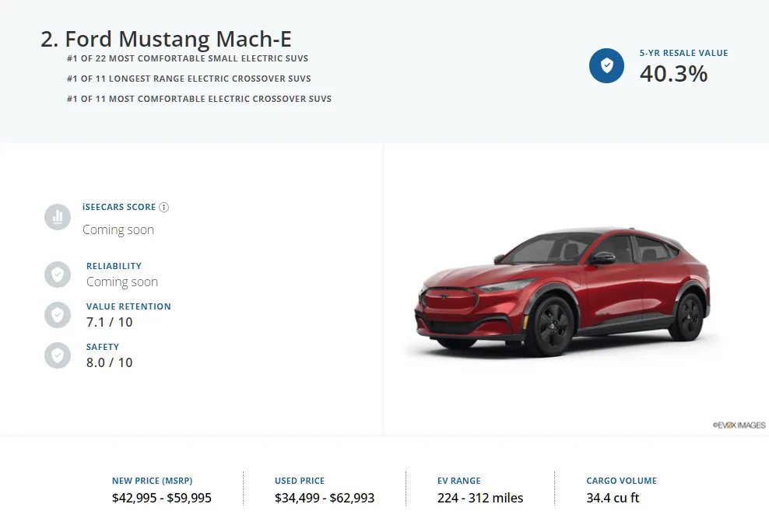The height and width of the screenshot is (532, 769).
Task: Click the Value Retention shield icon
Action: click(58, 315)
